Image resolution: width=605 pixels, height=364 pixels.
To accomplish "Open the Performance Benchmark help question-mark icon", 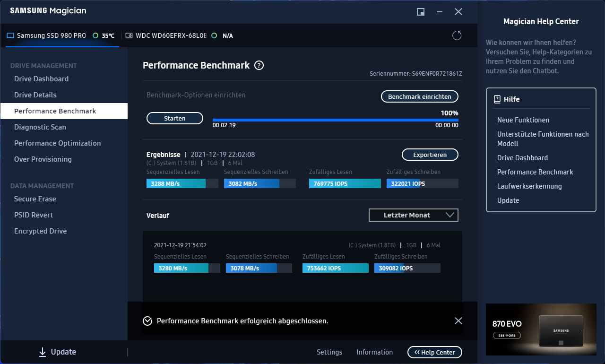I will [259, 66].
